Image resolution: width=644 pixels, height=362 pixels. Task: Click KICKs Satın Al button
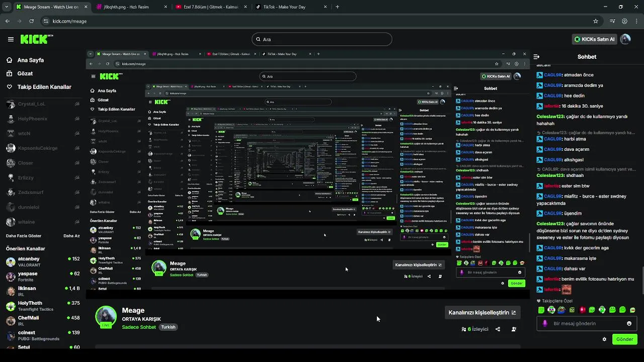pos(594,39)
